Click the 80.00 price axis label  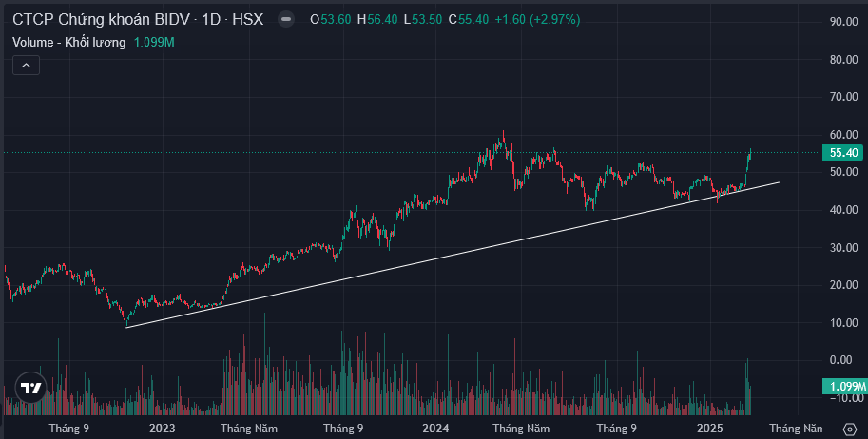[x=843, y=59]
